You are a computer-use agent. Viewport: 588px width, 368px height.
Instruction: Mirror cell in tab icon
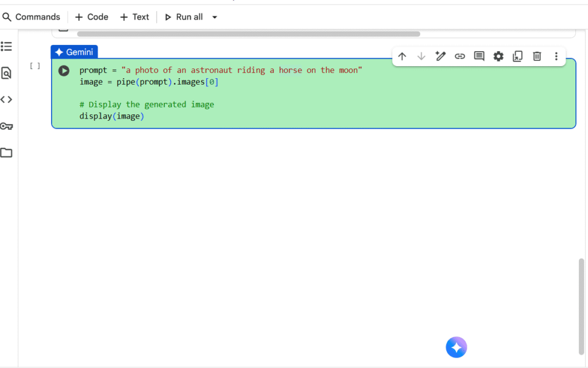(x=517, y=56)
